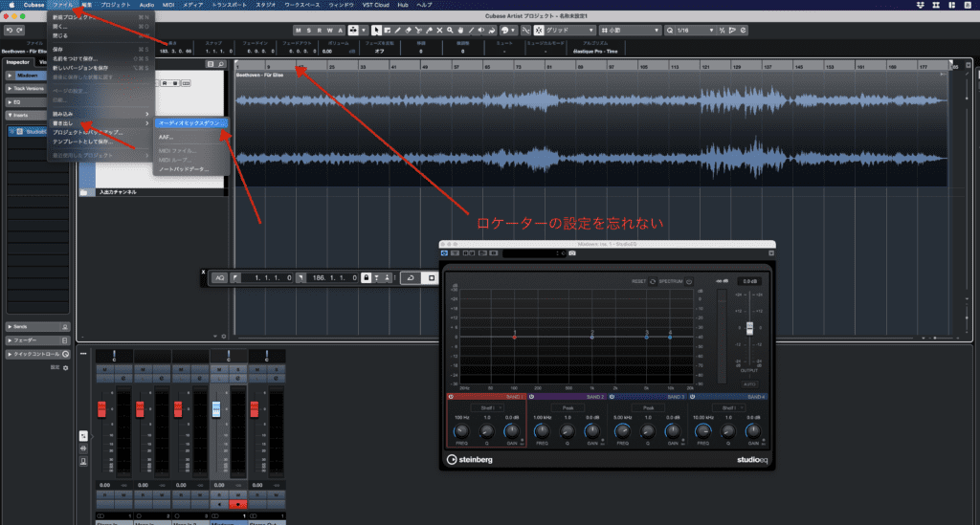The image size is (980, 525).
Task: Open the 編集 menu in the menu bar
Action: (87, 5)
